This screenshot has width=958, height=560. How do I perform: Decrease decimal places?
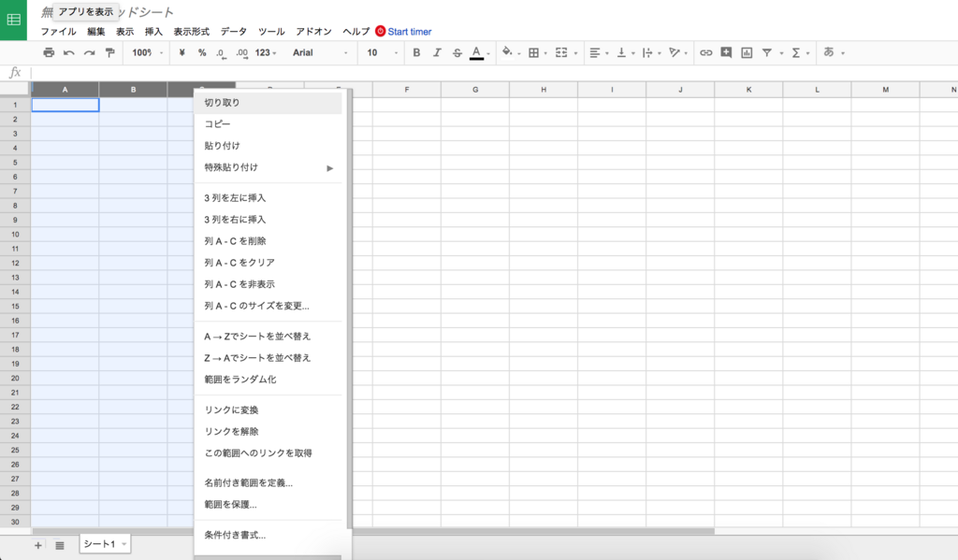pyautogui.click(x=221, y=53)
